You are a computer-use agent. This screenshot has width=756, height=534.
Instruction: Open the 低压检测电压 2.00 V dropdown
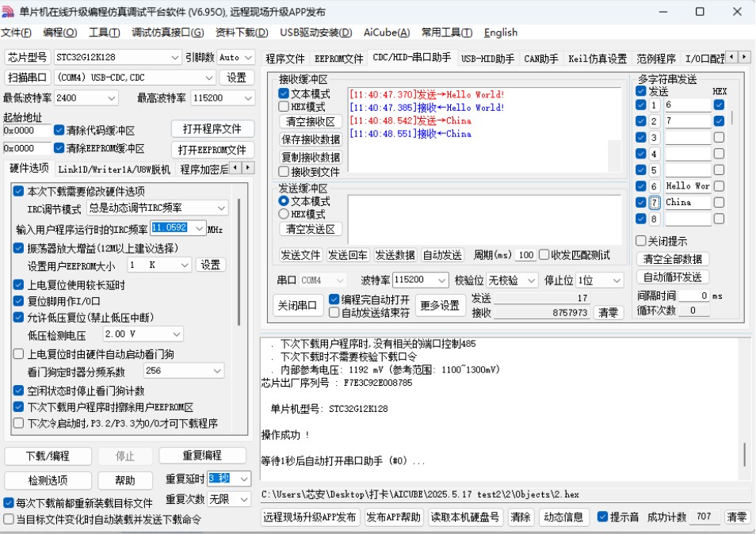tap(177, 334)
